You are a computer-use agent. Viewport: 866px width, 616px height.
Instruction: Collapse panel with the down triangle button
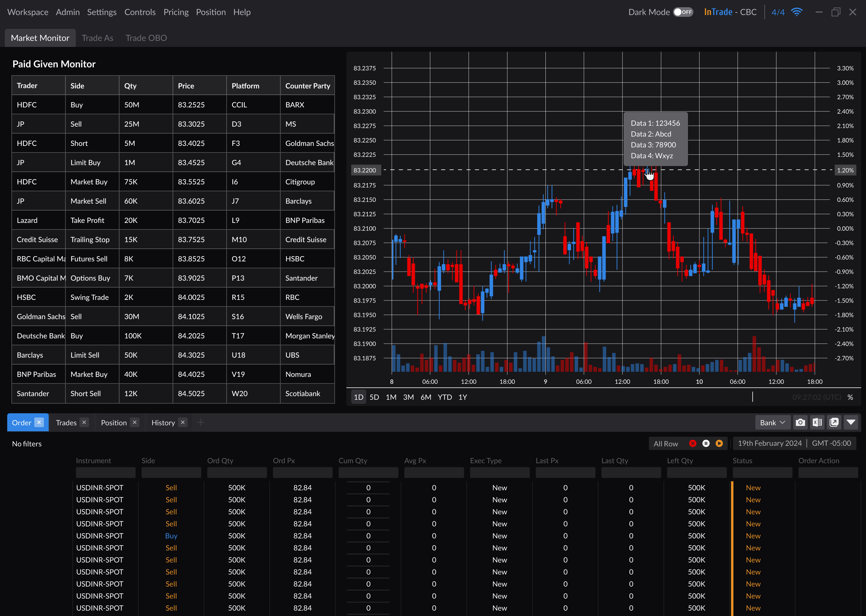coord(851,423)
